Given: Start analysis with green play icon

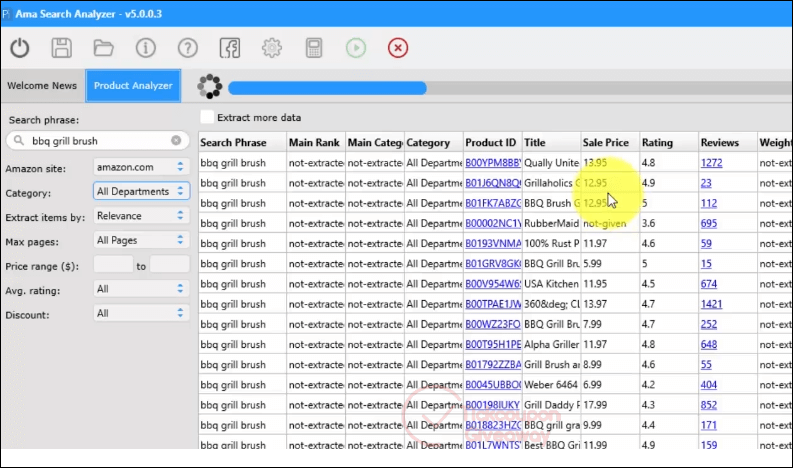Looking at the screenshot, I should point(356,48).
